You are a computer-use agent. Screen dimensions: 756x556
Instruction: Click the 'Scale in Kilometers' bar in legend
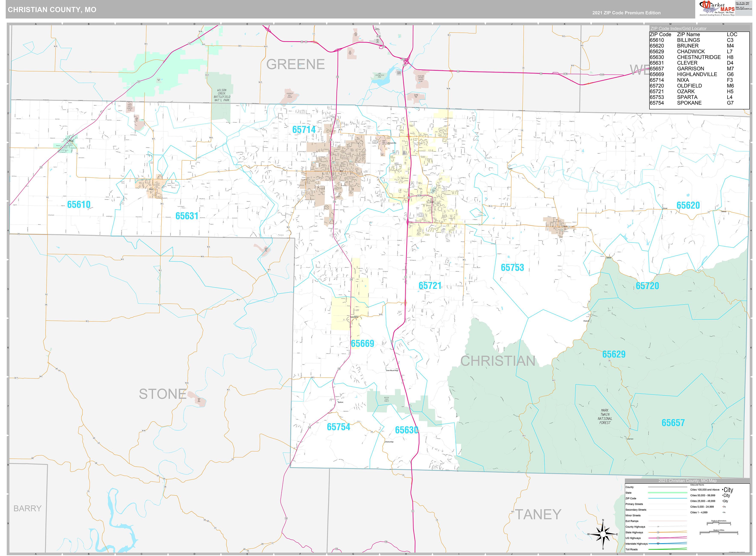click(x=719, y=523)
